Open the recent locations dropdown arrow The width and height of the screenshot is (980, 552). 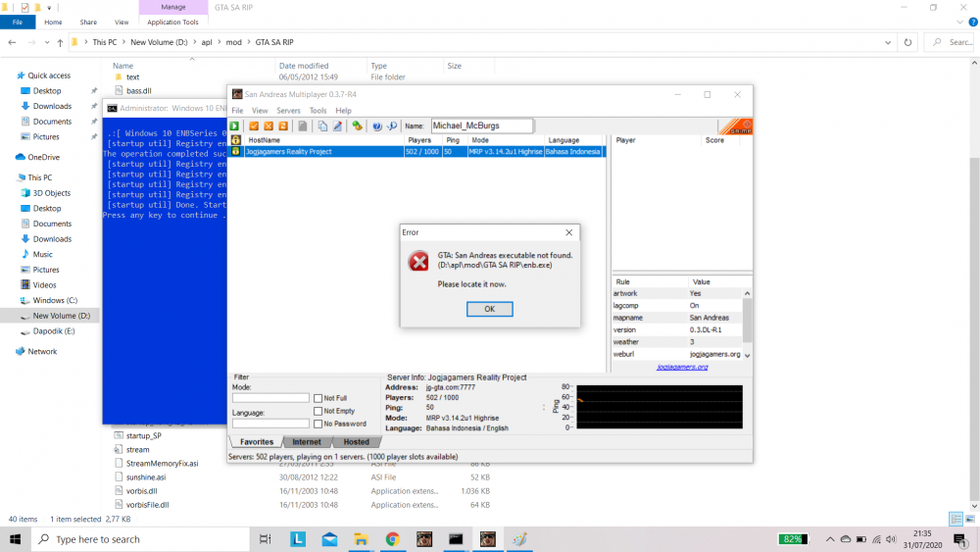click(47, 42)
